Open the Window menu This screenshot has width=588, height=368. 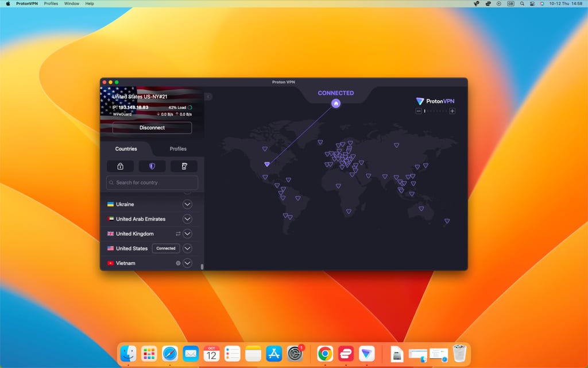(x=72, y=3)
